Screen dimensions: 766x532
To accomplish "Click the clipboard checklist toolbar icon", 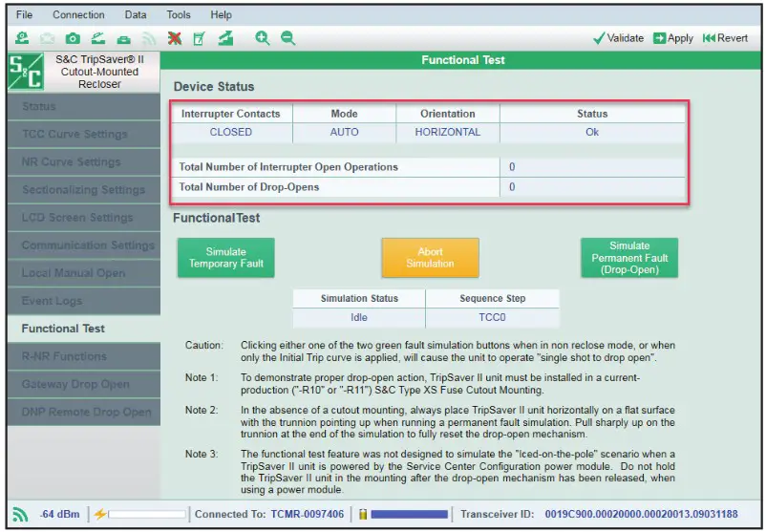I will click(200, 38).
